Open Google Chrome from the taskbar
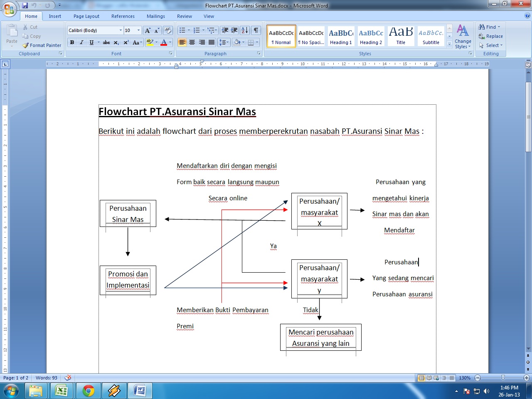 click(x=88, y=391)
